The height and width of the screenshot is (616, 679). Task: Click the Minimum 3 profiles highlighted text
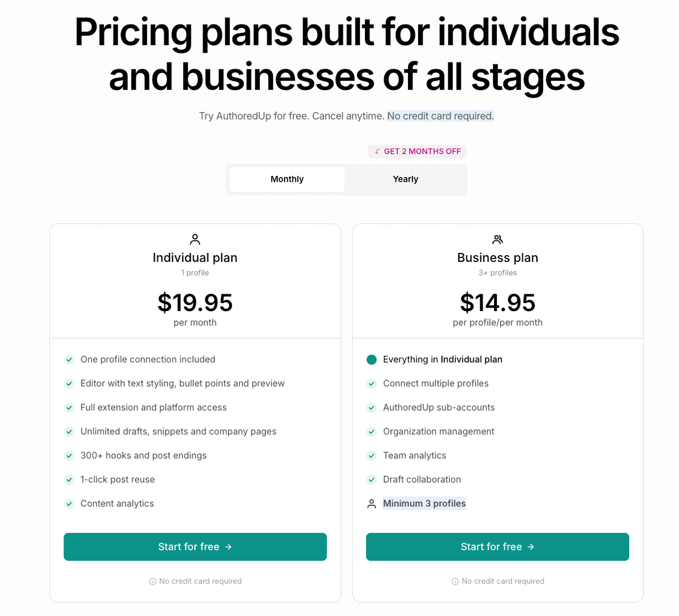pos(424,503)
